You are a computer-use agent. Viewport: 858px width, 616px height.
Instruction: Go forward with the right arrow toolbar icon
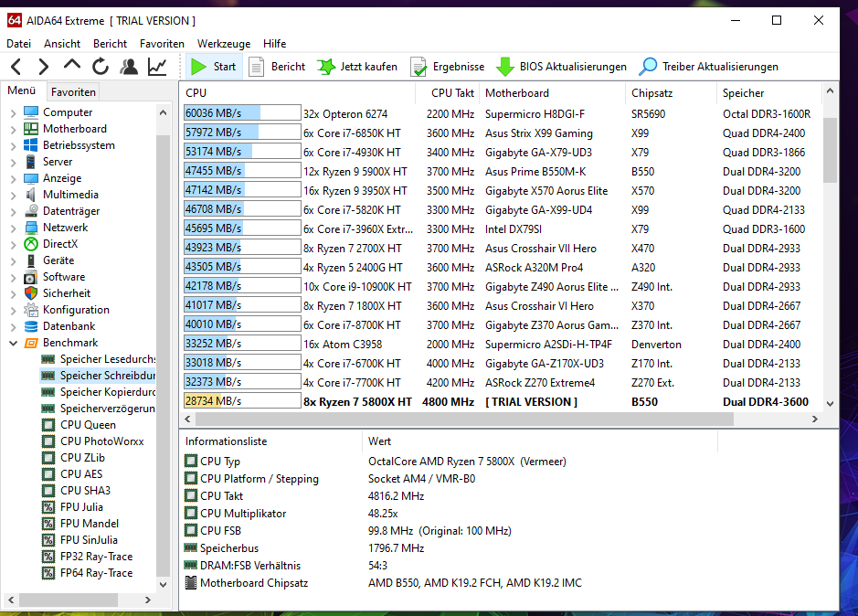coord(43,67)
